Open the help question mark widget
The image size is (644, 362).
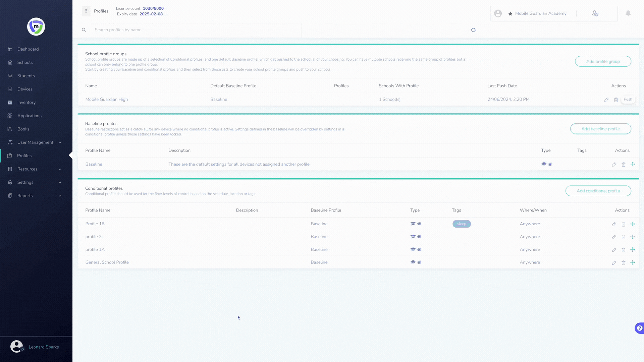[x=639, y=328]
